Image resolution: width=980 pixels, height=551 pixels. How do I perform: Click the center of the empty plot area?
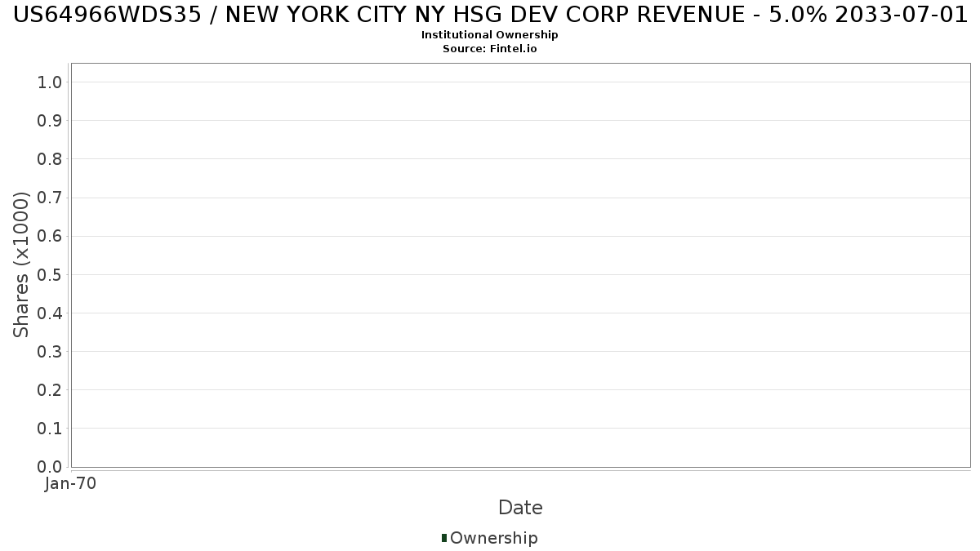(x=520, y=265)
